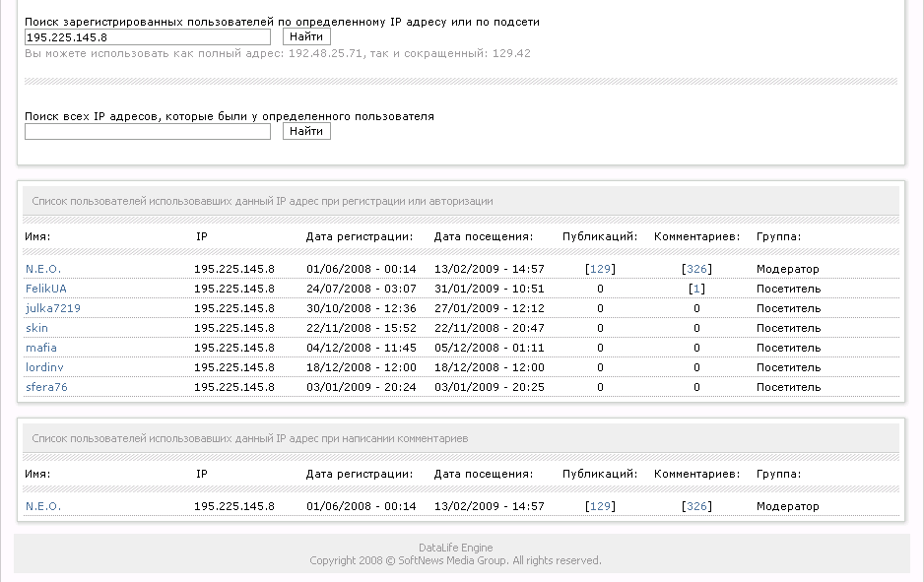
Task: Click Группа header in comments list
Action: (x=778, y=475)
